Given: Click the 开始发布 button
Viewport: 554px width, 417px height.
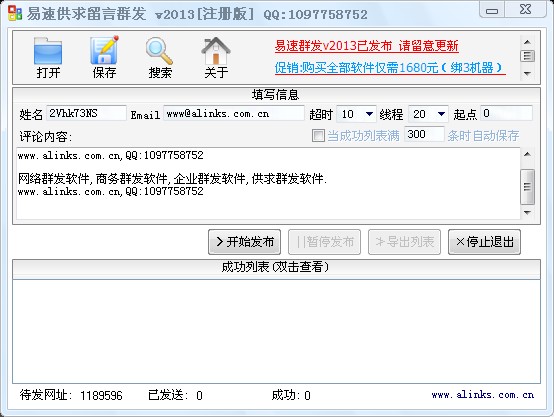Looking at the screenshot, I should (x=244, y=242).
